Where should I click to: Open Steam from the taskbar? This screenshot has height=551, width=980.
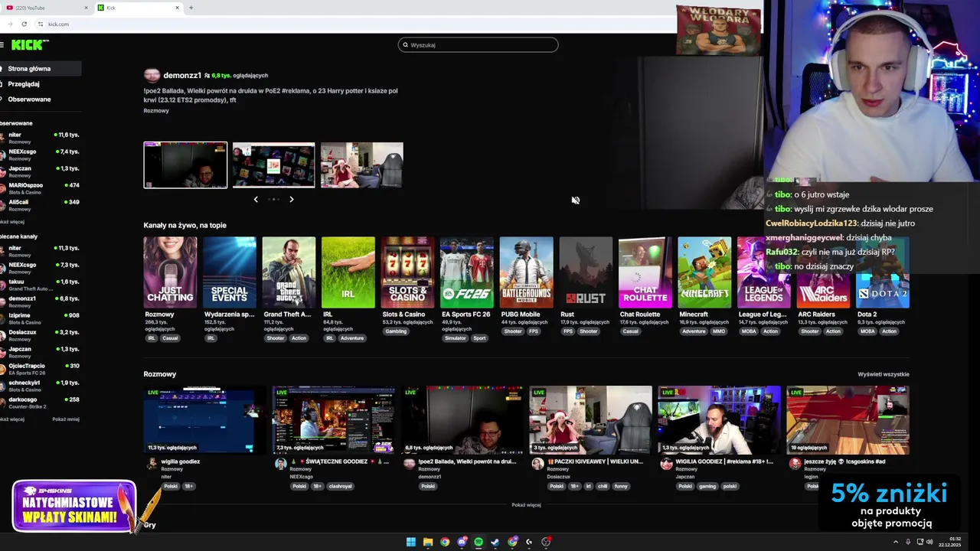coord(495,542)
